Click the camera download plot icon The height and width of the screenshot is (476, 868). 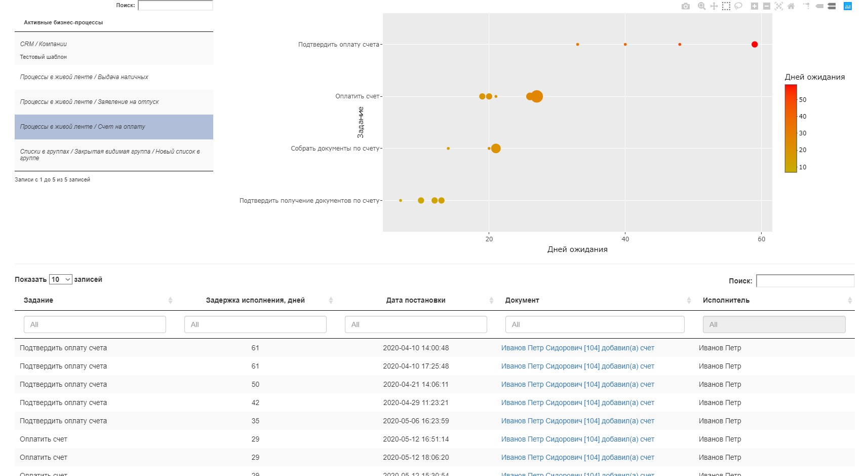[685, 6]
